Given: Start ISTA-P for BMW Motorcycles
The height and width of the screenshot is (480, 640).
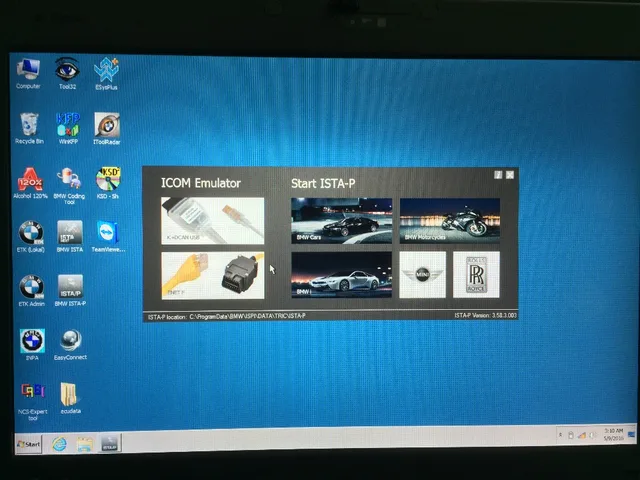Looking at the screenshot, I should [450, 221].
